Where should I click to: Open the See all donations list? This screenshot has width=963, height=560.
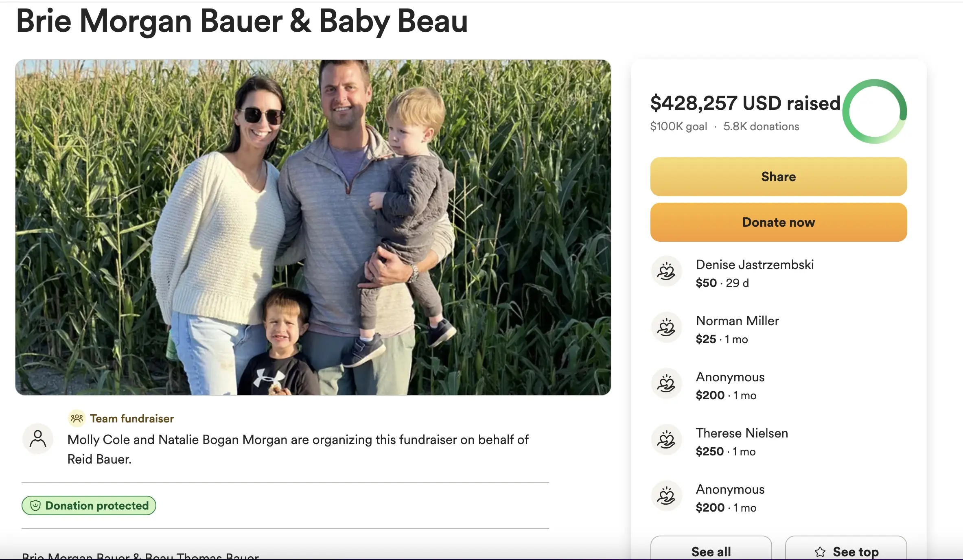tap(711, 551)
